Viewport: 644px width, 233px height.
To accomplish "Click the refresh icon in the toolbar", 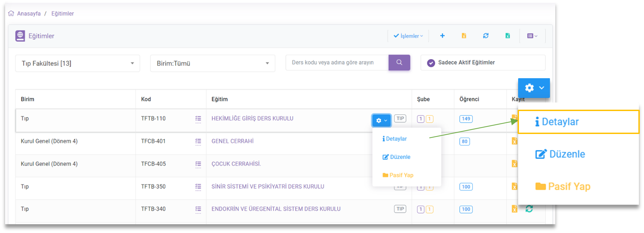I will (486, 36).
